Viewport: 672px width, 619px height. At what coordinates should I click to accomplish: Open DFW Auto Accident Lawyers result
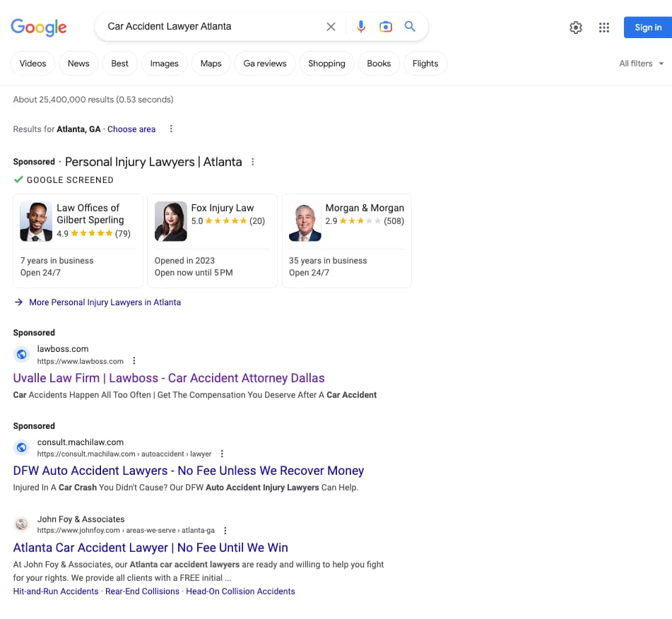point(189,471)
